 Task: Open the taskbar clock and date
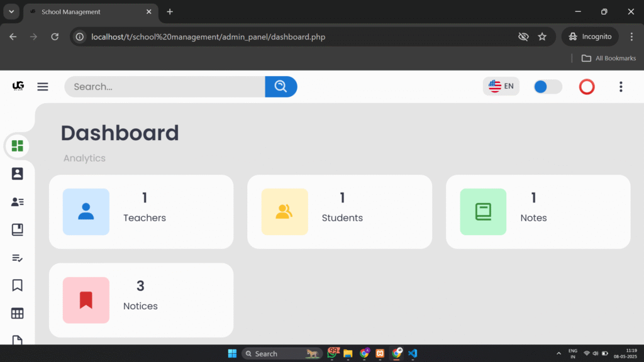click(626, 353)
